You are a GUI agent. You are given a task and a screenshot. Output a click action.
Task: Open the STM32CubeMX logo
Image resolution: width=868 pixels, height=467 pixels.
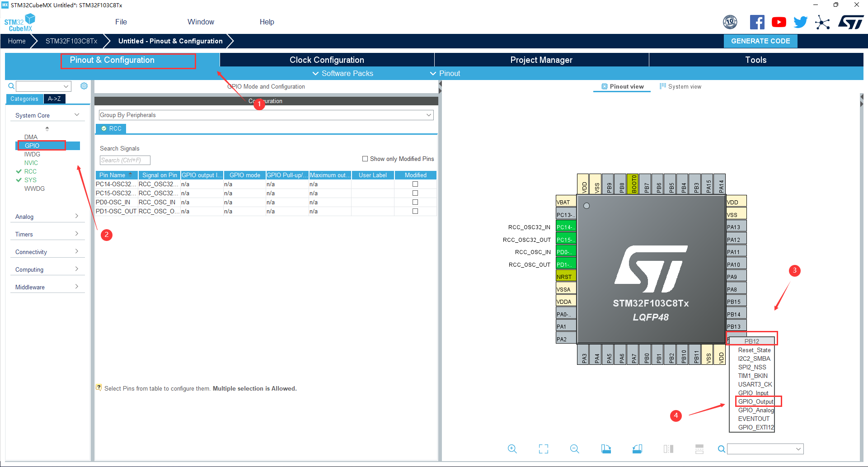[x=19, y=23]
